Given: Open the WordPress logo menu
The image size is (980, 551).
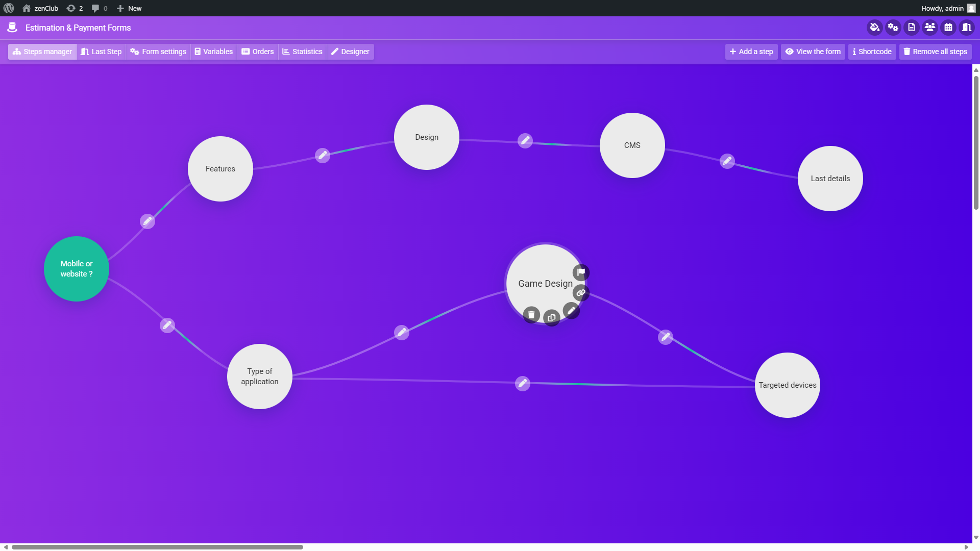Looking at the screenshot, I should coord(9,8).
